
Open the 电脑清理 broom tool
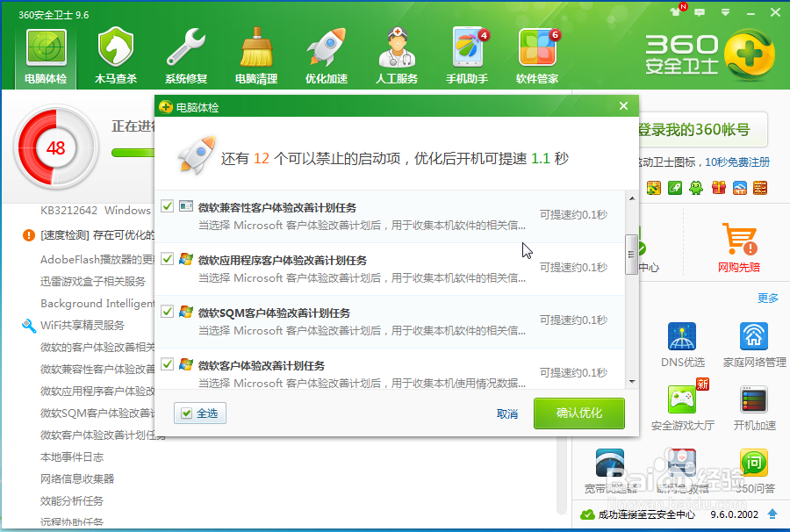tap(256, 56)
